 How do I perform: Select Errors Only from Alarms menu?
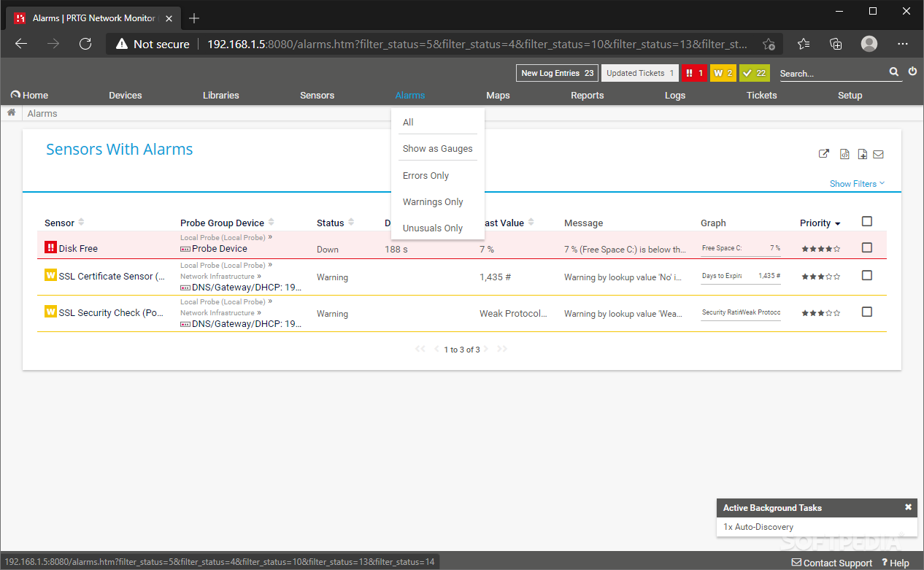pyautogui.click(x=437, y=175)
